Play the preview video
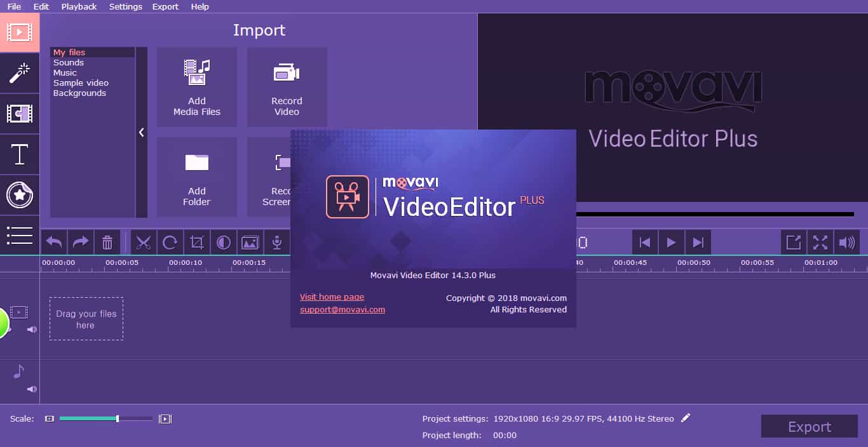 coord(671,243)
